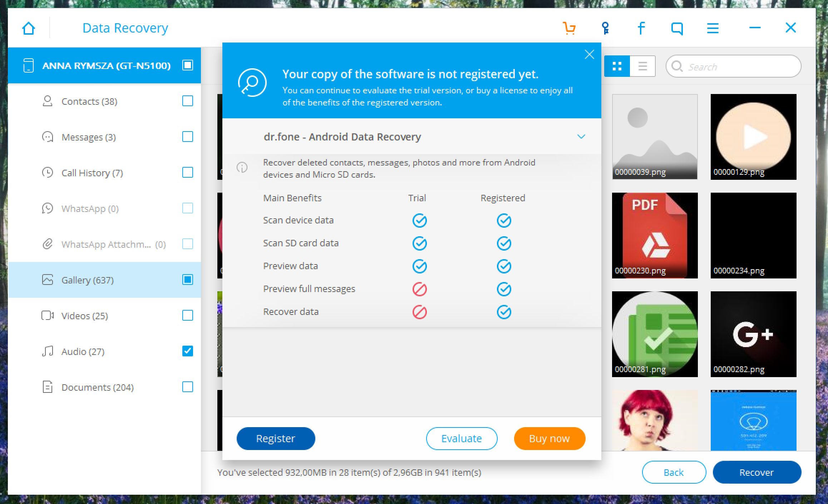Viewport: 828px width, 504px height.
Task: Switch to grid view layout
Action: click(x=617, y=66)
